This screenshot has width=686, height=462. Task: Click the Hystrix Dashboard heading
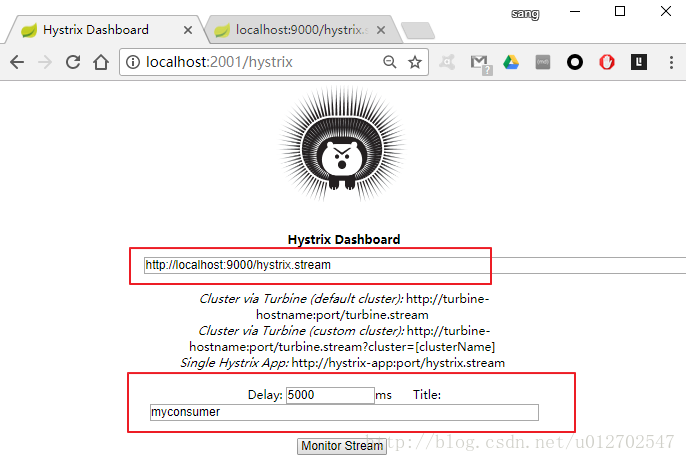[344, 239]
